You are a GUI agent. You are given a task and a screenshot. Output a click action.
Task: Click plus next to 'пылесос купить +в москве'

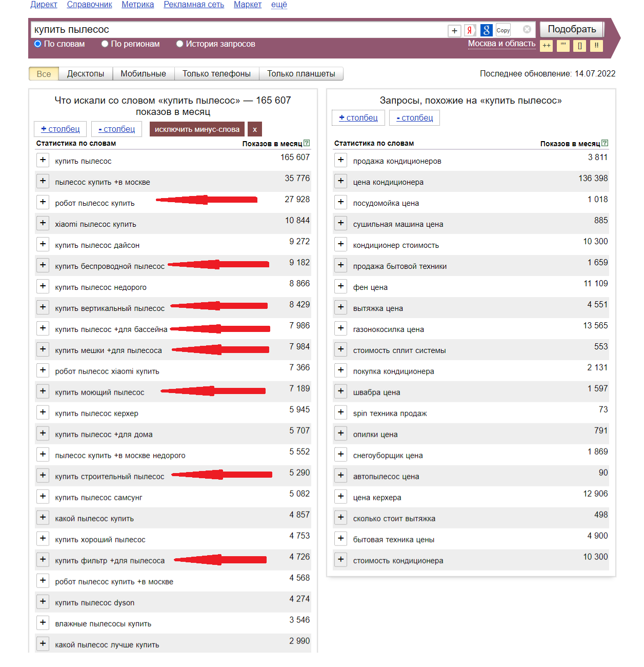click(x=43, y=181)
